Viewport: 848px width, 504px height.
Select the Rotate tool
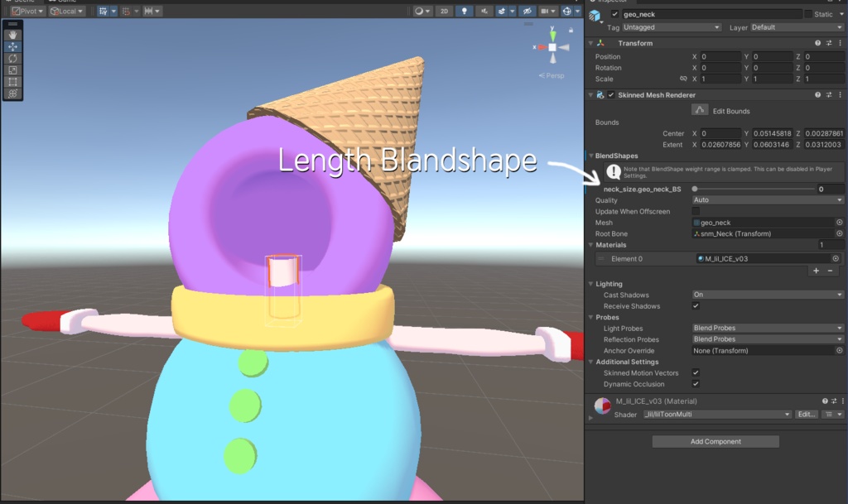(12, 58)
